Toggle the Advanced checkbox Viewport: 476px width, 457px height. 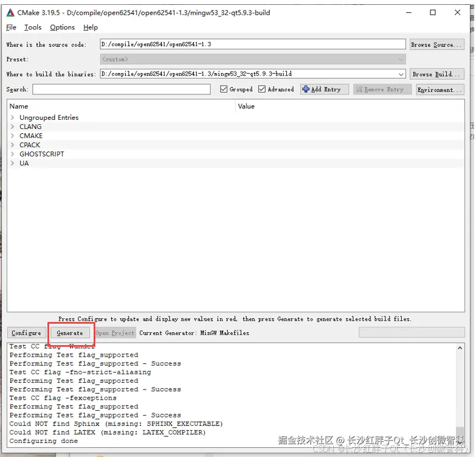261,89
